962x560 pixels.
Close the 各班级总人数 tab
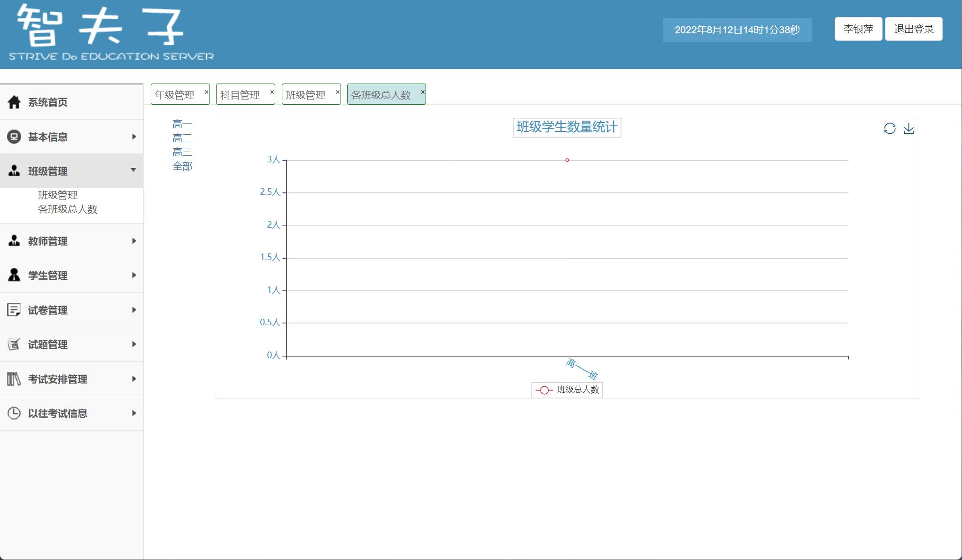[422, 92]
